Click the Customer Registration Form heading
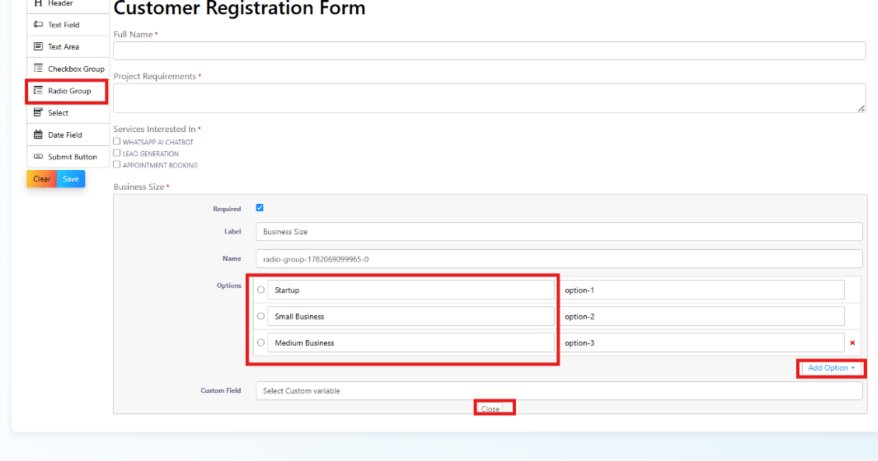Screen dimensions: 878x461 click(239, 8)
